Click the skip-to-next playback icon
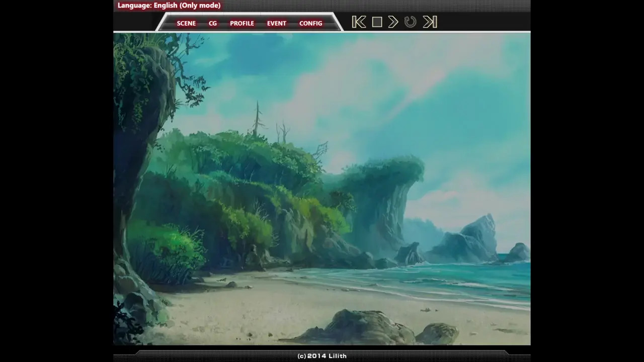The width and height of the screenshot is (644, 362). [430, 22]
